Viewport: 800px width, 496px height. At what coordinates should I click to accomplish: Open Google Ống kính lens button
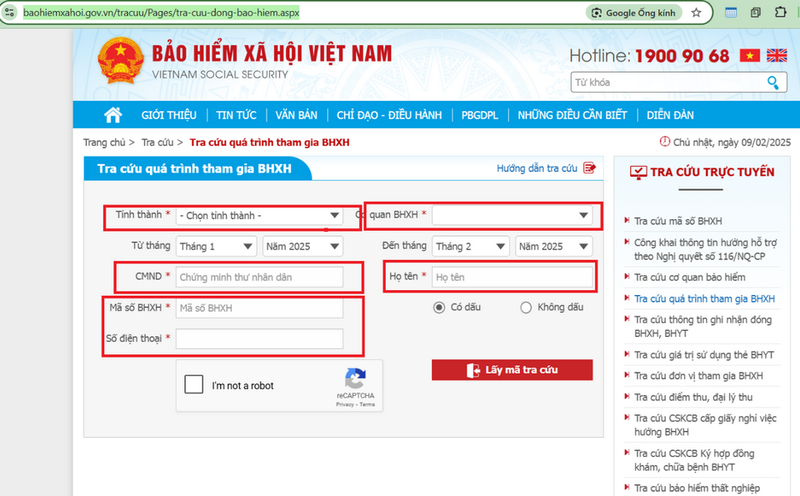(634, 13)
